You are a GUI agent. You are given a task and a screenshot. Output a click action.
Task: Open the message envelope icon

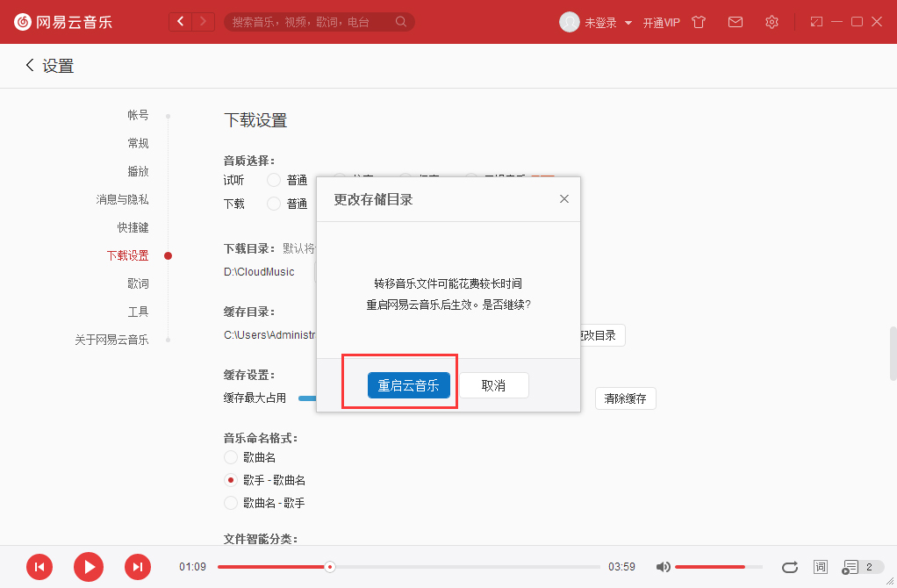[736, 22]
